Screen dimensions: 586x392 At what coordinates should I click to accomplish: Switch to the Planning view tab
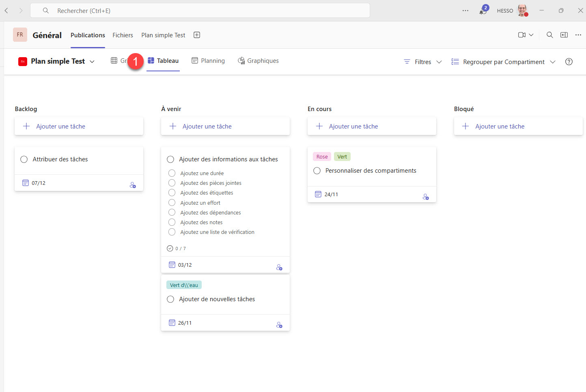208,61
